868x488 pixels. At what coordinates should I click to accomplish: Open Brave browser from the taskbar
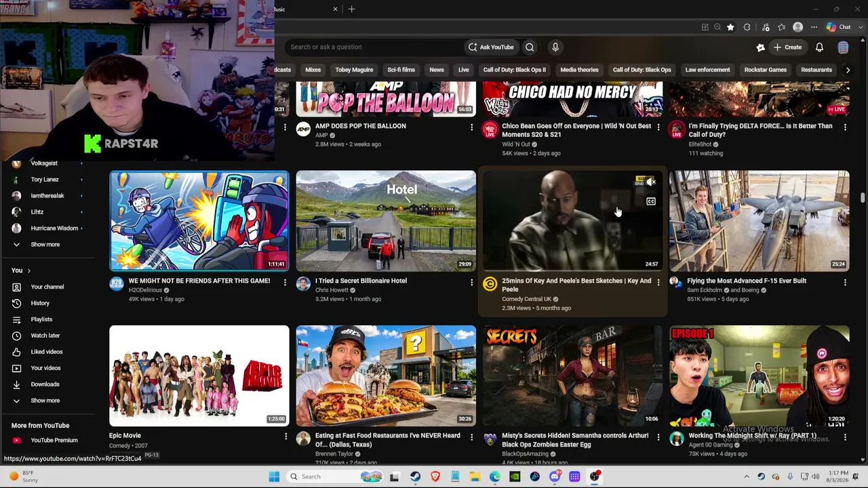click(435, 476)
